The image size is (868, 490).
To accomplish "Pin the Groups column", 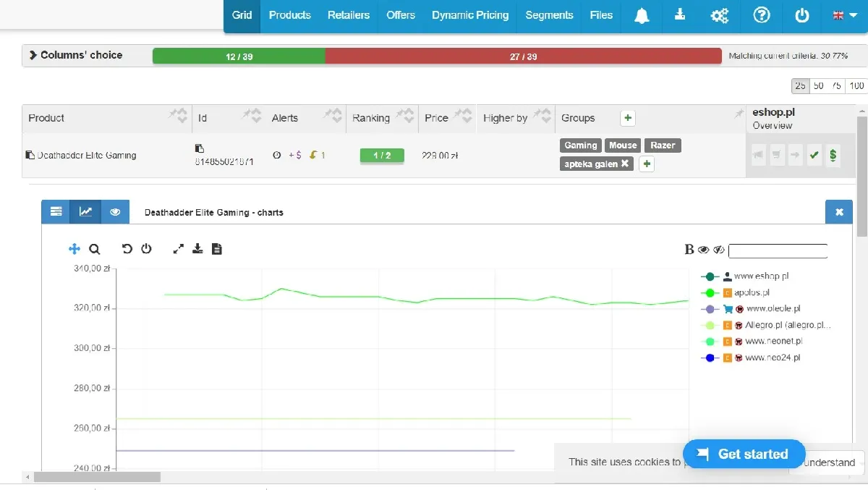I will click(739, 114).
